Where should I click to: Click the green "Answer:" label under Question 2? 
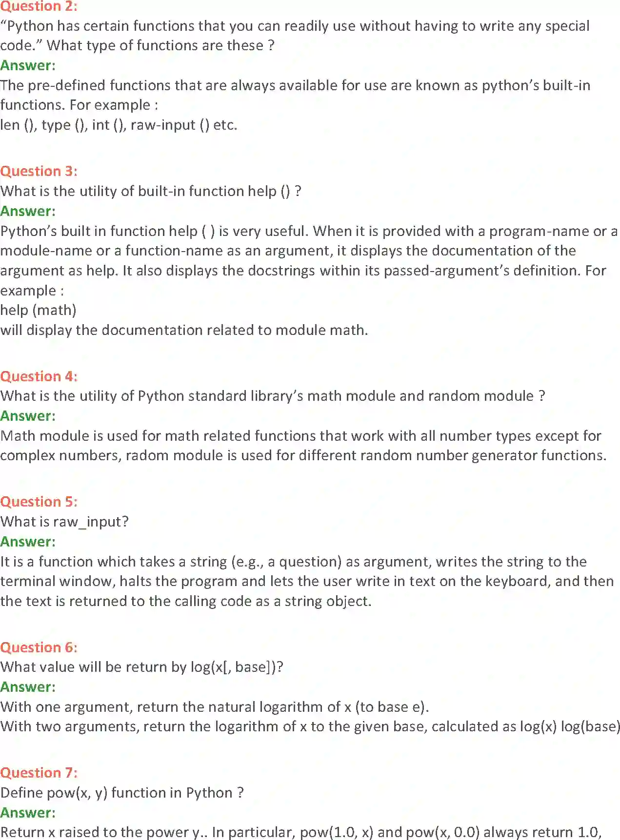28,65
